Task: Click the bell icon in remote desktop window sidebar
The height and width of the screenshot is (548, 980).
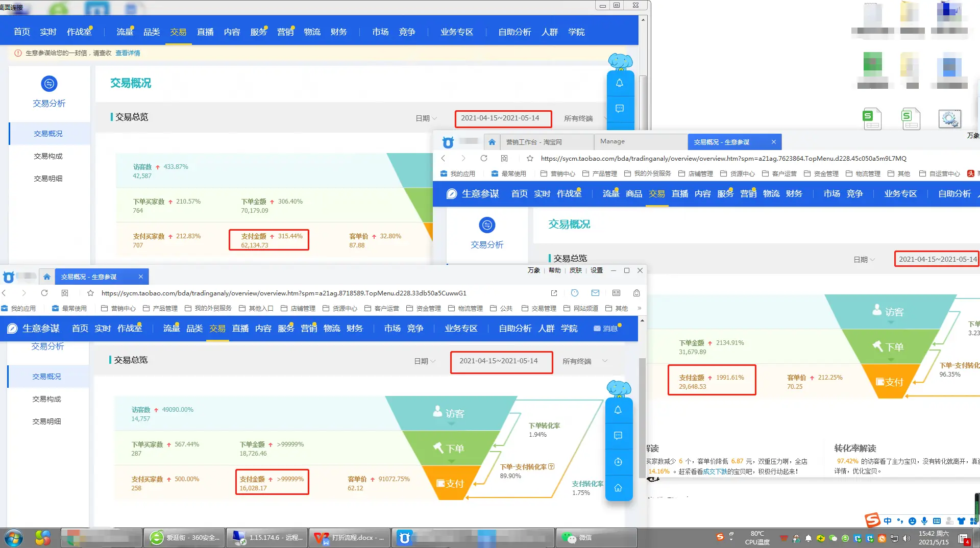Action: [x=620, y=83]
